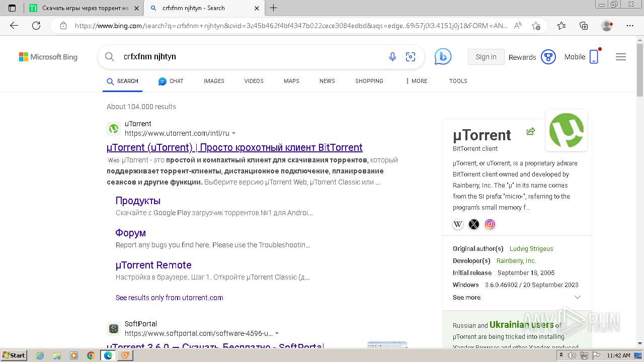Select the SEARCH tab

point(123,81)
